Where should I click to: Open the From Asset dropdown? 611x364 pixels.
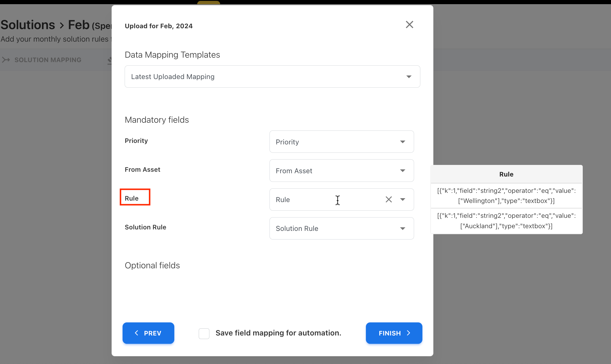[x=341, y=171]
